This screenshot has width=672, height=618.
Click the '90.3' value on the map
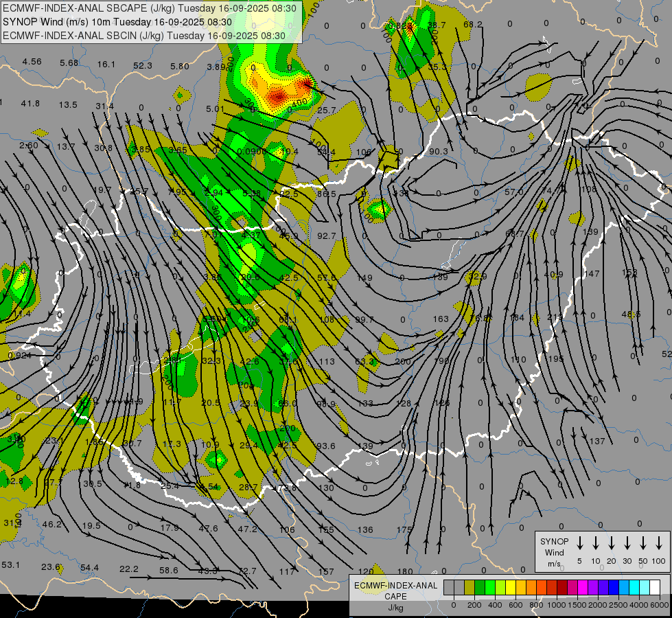pos(438,151)
